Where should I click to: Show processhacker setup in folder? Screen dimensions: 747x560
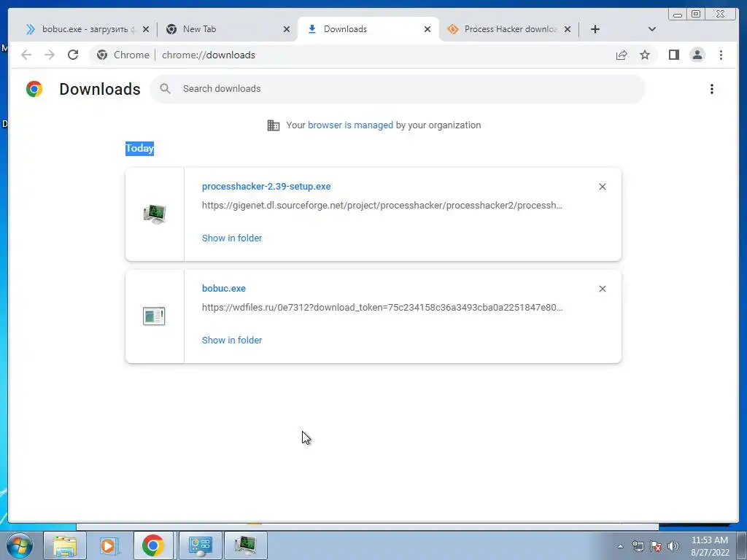pos(232,238)
